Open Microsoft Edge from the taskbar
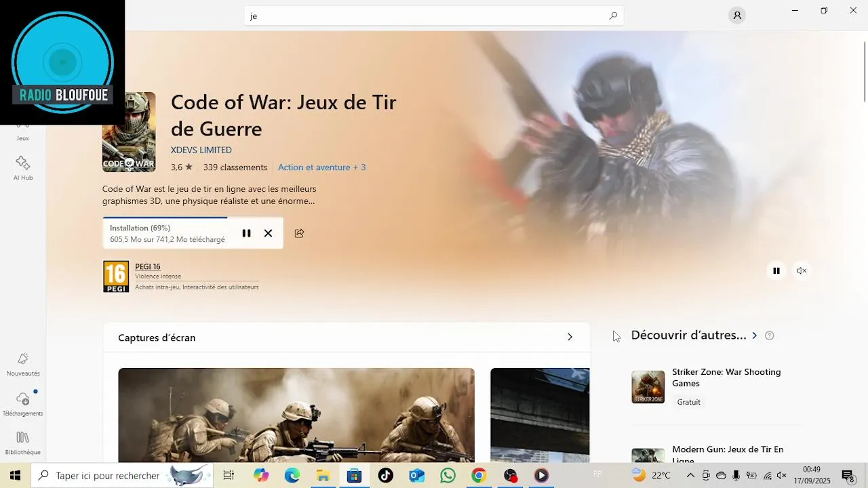Screen dimensions: 868x488 pyautogui.click(x=292, y=476)
